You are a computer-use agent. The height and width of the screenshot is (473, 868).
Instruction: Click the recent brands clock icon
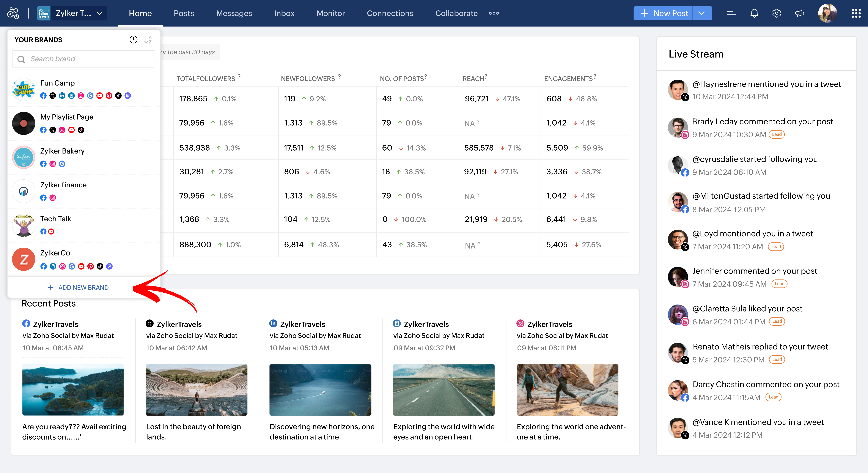[x=133, y=40]
